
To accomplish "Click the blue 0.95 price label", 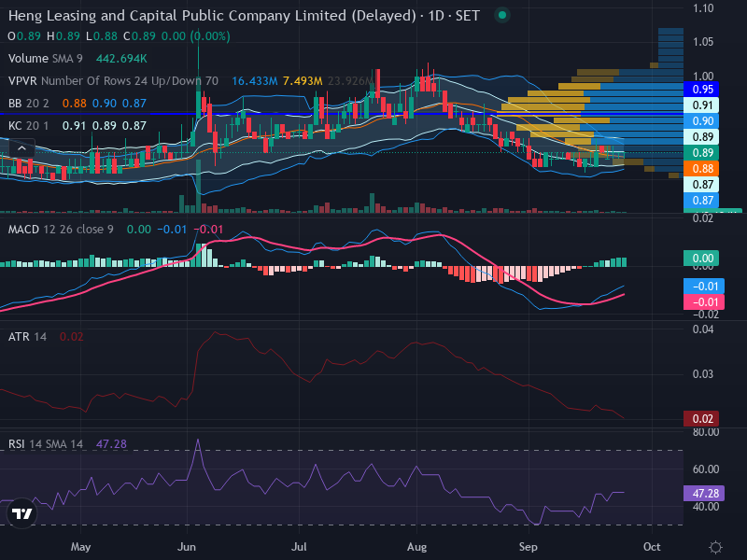I will point(701,89).
